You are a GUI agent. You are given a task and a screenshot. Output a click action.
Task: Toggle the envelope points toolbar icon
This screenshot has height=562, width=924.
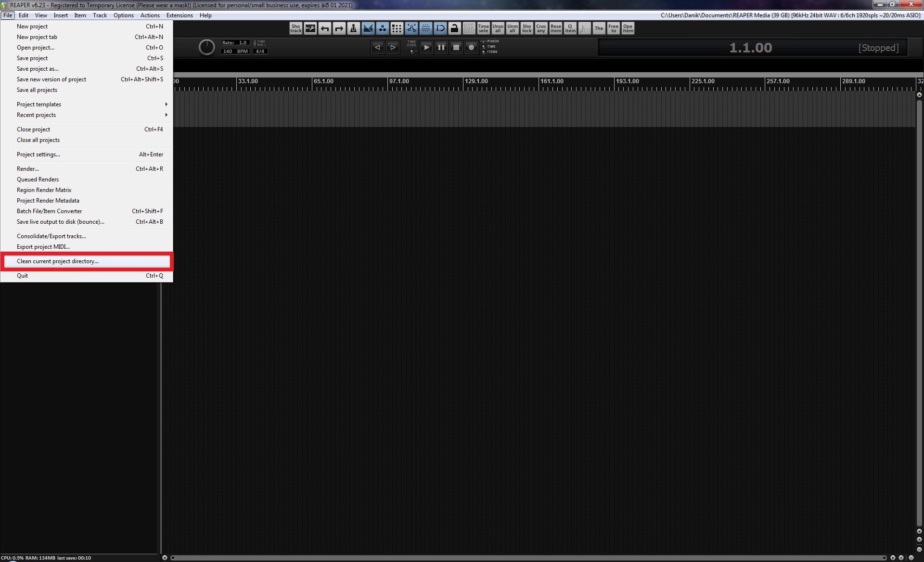pyautogui.click(x=411, y=28)
